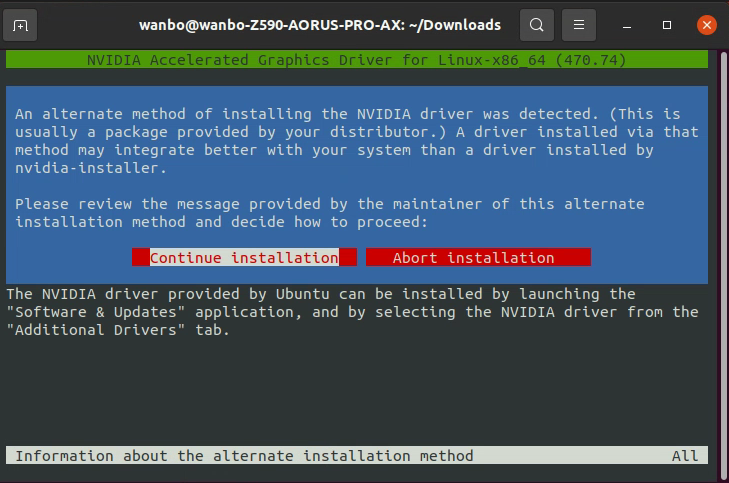
Task: Choose Abort installation
Action: pyautogui.click(x=478, y=258)
